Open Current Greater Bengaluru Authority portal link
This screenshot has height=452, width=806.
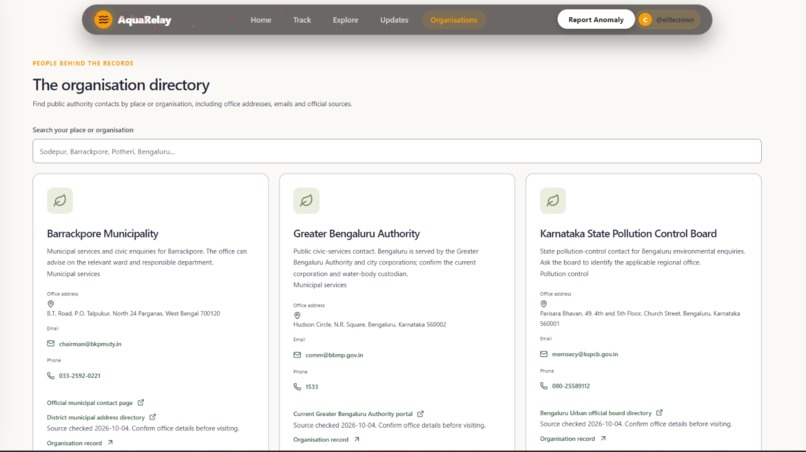pyautogui.click(x=353, y=414)
